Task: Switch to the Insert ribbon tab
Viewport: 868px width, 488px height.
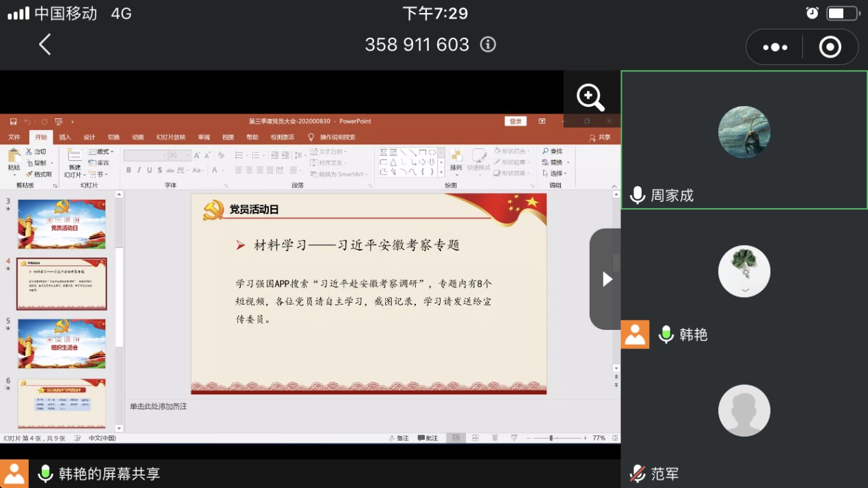Action: pyautogui.click(x=65, y=138)
